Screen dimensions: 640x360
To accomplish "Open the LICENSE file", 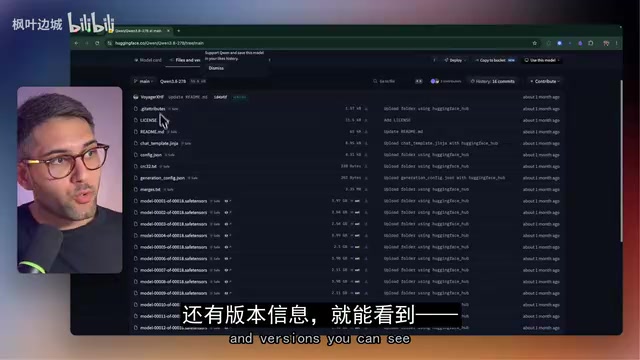I will [x=149, y=120].
